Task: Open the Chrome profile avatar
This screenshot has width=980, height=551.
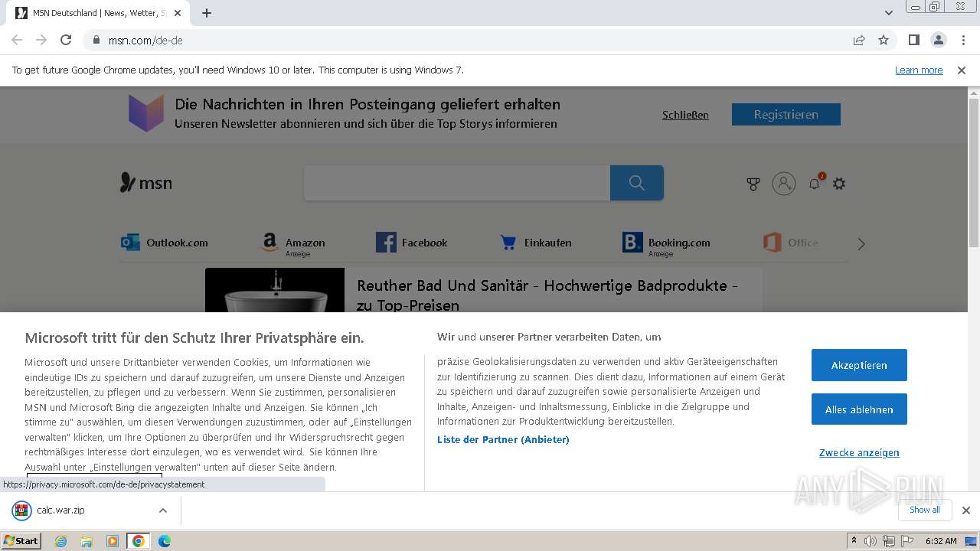Action: coord(938,40)
